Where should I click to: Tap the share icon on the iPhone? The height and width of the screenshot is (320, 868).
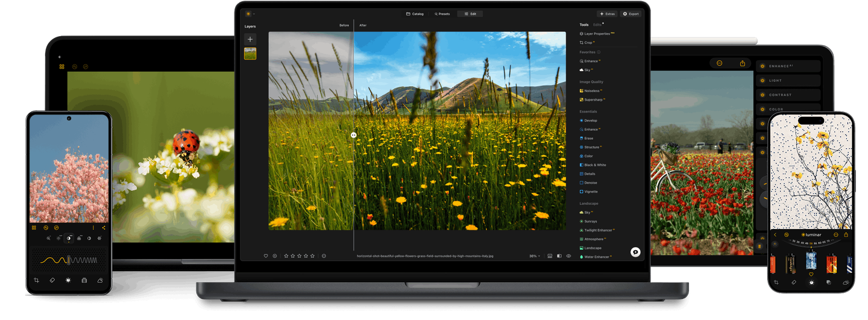(846, 235)
